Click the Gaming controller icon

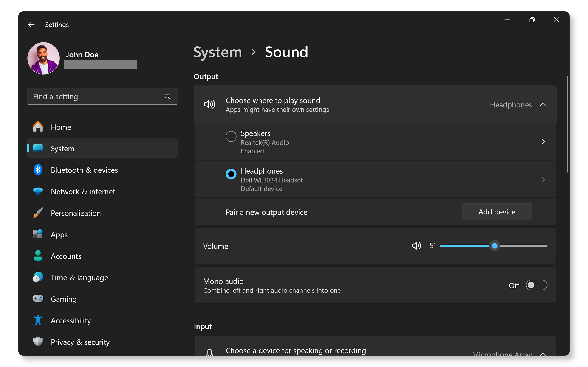(38, 299)
